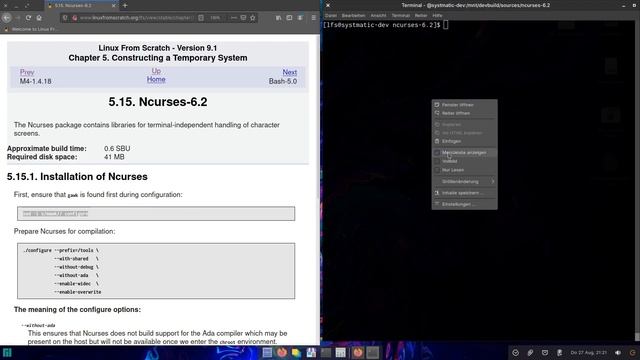
Task: Open the updates checkmark tray icon
Action: 516,353
